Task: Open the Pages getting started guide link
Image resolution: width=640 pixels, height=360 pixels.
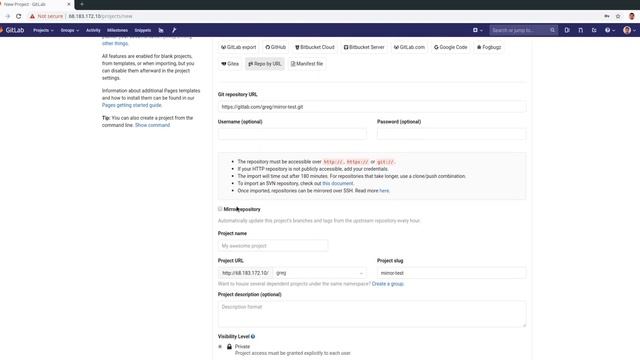Action: click(x=131, y=105)
